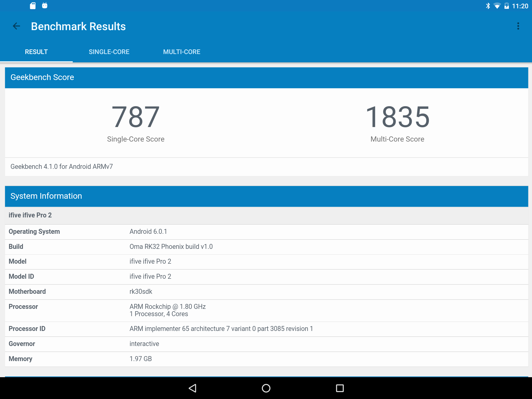Switch to the RESULT tab
This screenshot has height=399, width=532.
(36, 52)
